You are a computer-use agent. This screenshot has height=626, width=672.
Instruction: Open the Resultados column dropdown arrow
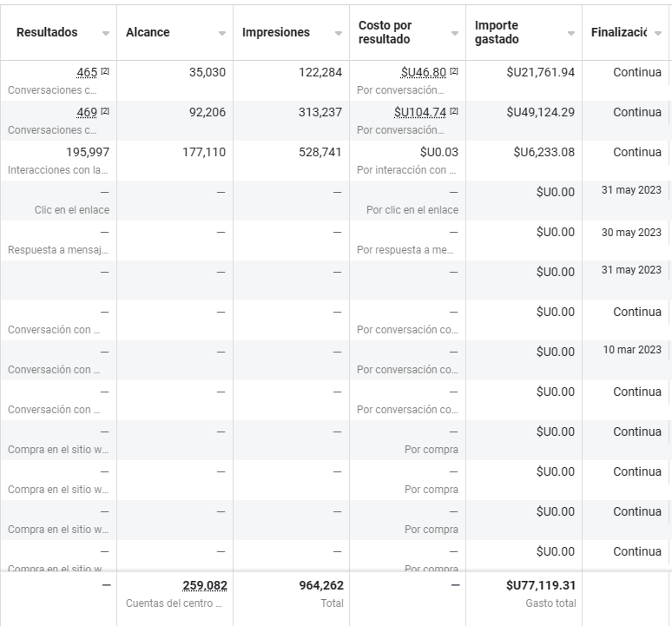tap(106, 33)
